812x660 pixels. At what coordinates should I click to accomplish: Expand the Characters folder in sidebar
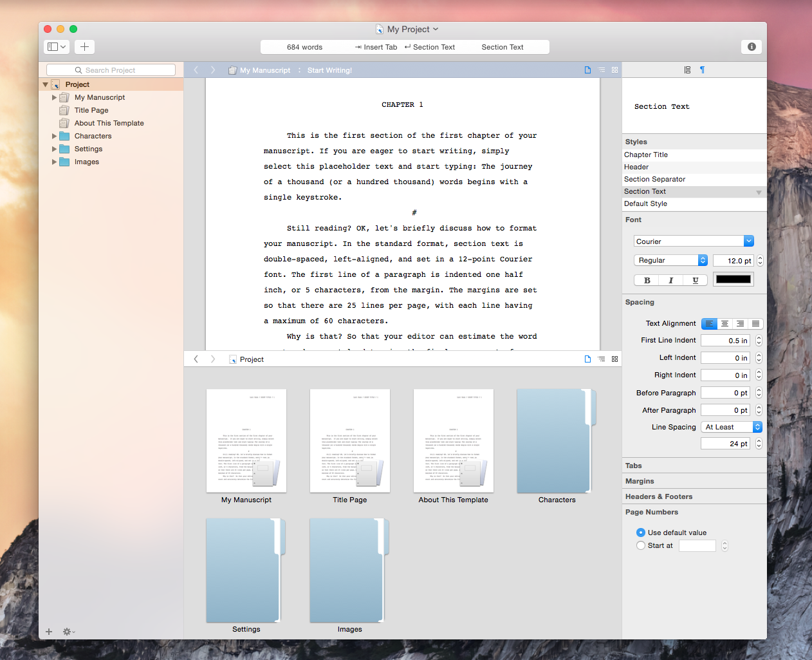54,136
